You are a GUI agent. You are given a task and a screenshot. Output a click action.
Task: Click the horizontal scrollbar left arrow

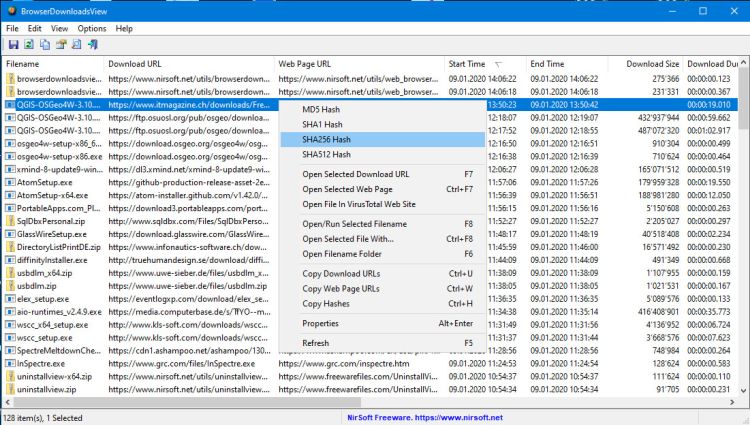pyautogui.click(x=8, y=402)
